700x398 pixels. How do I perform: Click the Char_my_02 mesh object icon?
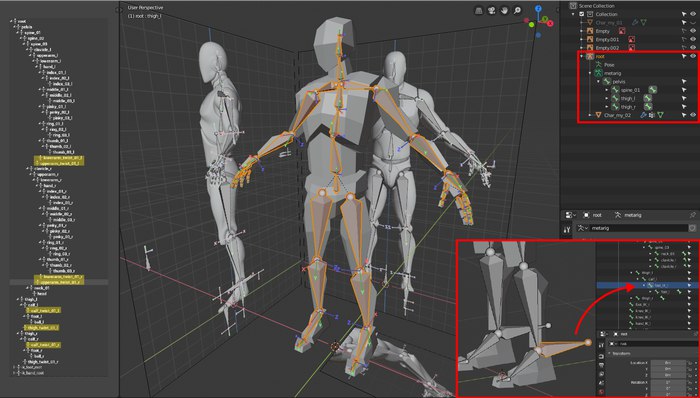click(x=598, y=115)
